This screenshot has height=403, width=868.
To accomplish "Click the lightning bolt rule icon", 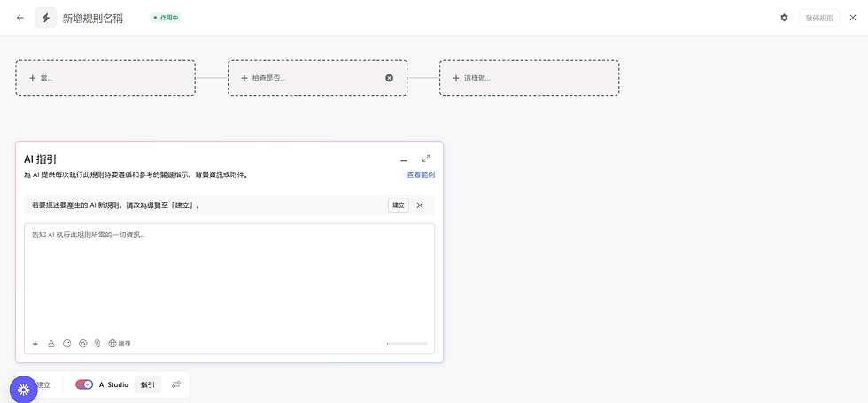I will (x=46, y=18).
